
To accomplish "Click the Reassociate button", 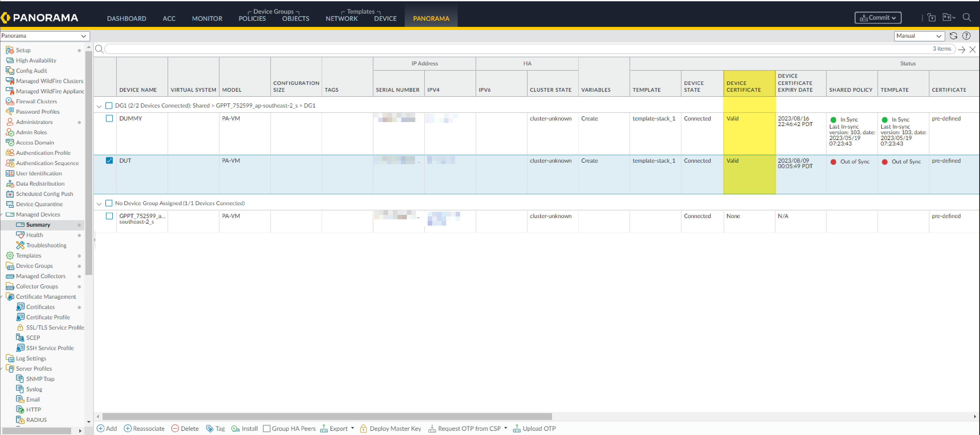I will [x=144, y=428].
